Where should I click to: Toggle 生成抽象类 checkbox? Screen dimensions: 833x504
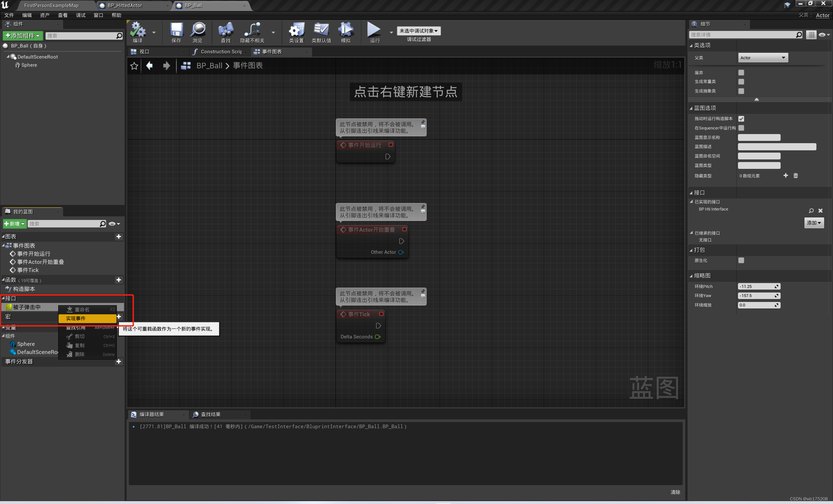pyautogui.click(x=741, y=91)
